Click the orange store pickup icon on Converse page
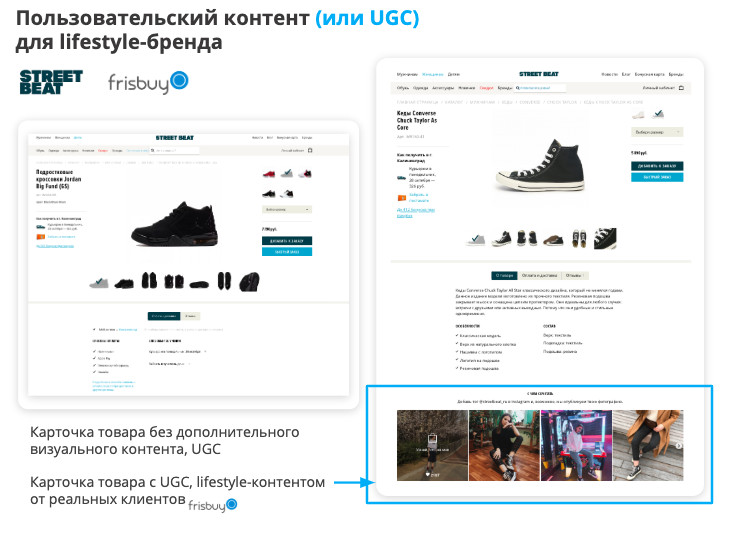This screenshot has width=744, height=533. tap(401, 197)
